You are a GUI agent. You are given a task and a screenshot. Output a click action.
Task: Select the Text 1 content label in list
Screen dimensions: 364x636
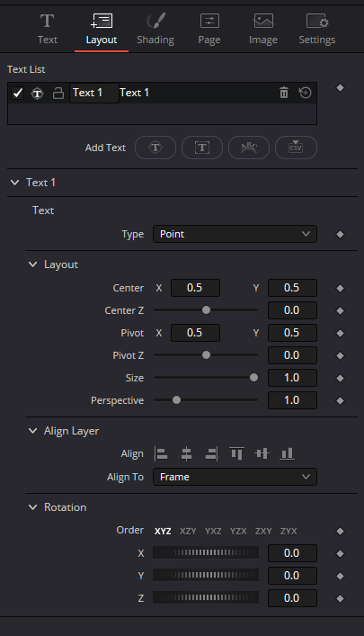coord(134,93)
